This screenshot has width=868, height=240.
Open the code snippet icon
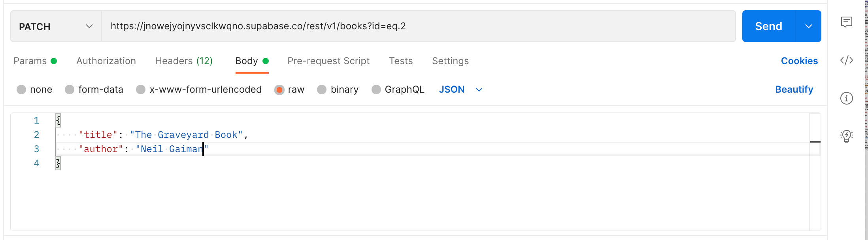[x=846, y=60]
